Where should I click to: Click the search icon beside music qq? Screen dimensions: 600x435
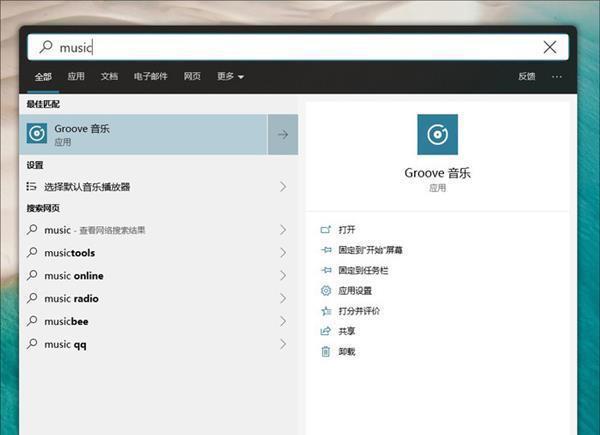pyautogui.click(x=32, y=344)
